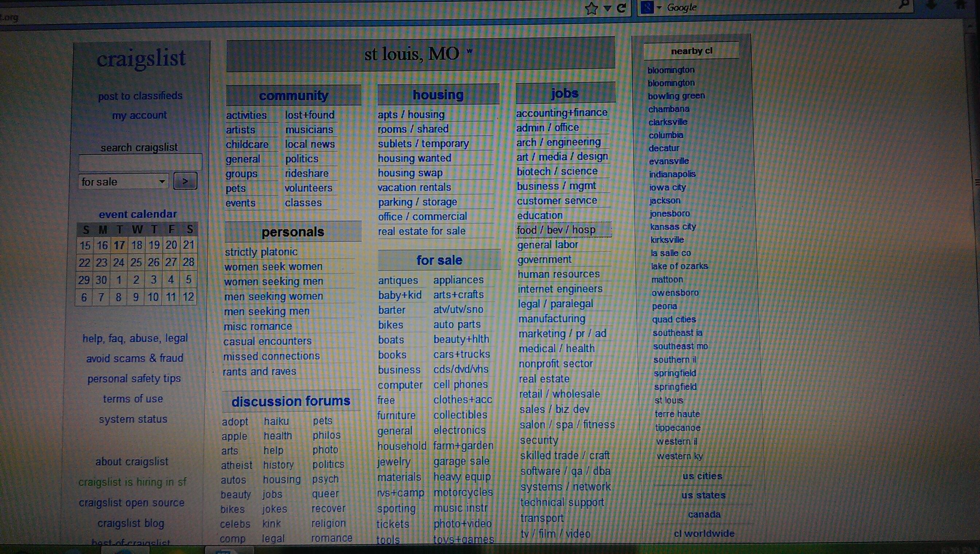980x554 pixels.
Task: Open cars+trucks for sale
Action: (462, 354)
